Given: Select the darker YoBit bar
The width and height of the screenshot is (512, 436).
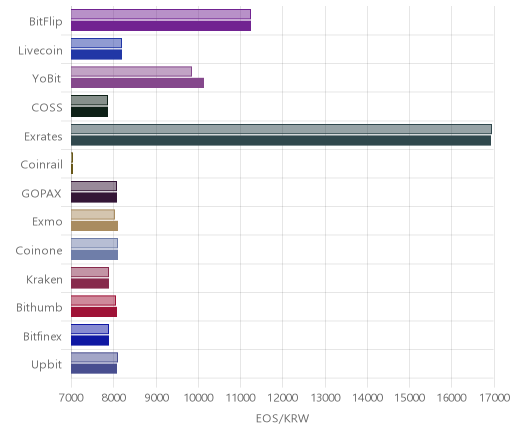Looking at the screenshot, I should [x=137, y=83].
